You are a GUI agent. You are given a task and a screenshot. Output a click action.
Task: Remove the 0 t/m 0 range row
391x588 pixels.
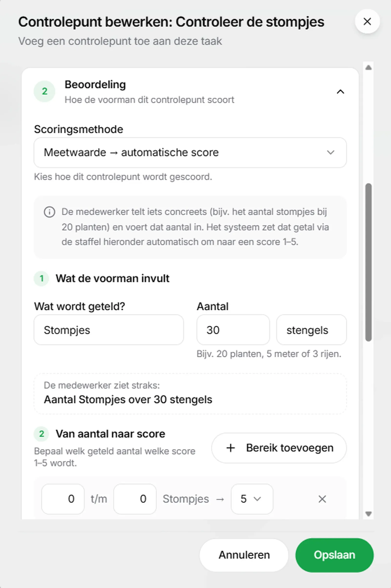point(322,499)
